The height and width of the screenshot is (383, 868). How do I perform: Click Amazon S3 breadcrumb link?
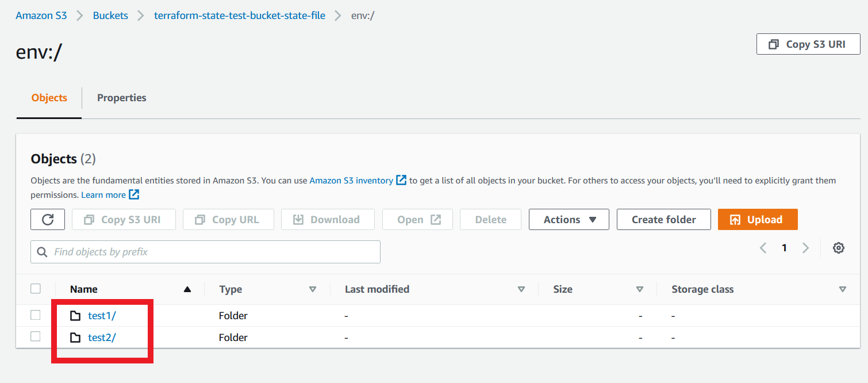tap(41, 16)
